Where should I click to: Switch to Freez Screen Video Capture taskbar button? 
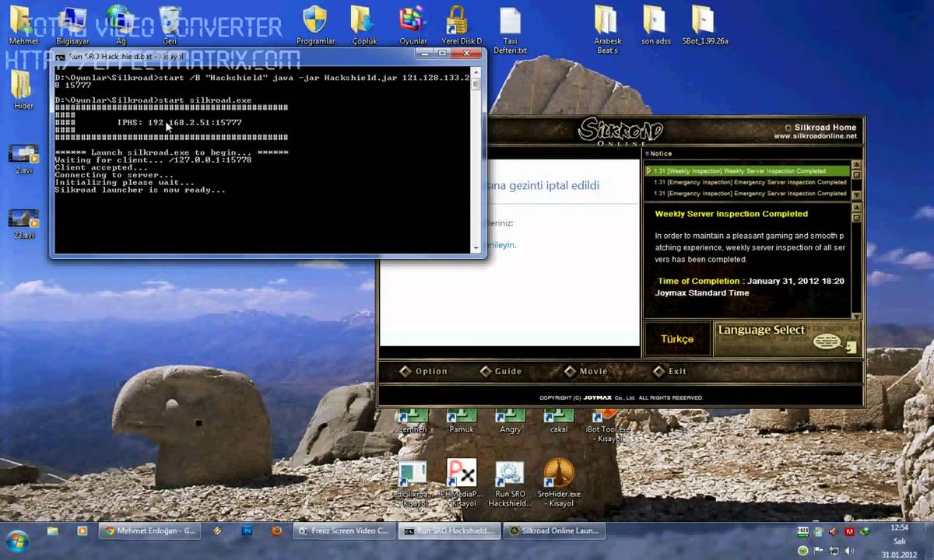tap(345, 530)
